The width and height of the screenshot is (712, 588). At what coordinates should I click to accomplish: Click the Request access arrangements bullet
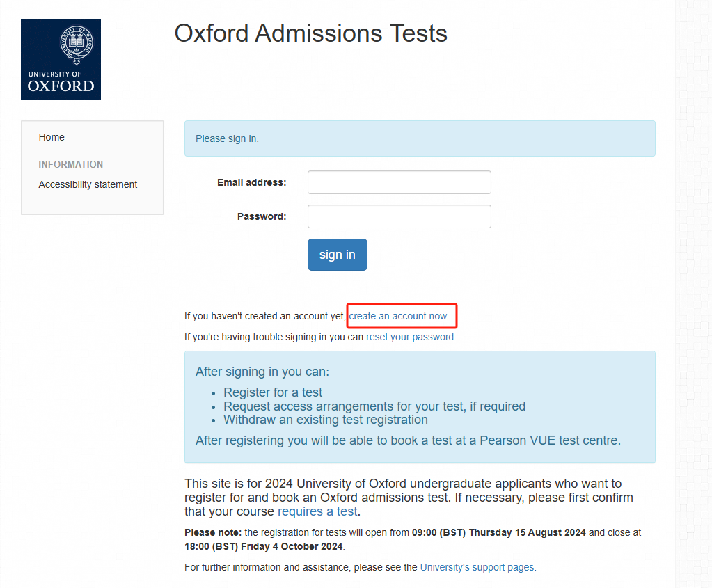(x=374, y=406)
